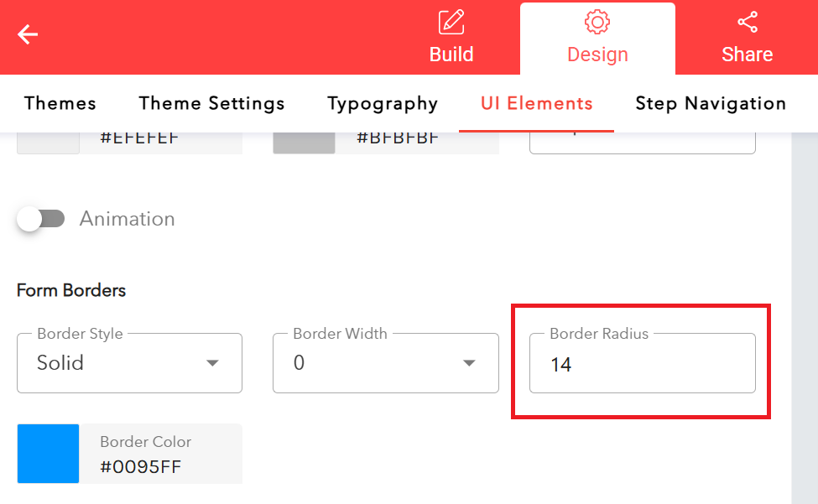
Task: Open the Border Width dropdown
Action: 385,362
